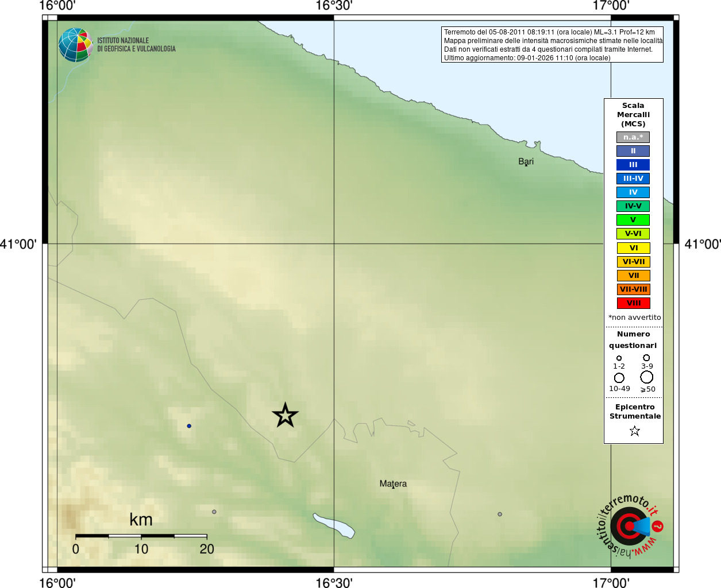Click the gray n.a.* legend swatch
Screen dimensions: 721x588
[x=633, y=137]
